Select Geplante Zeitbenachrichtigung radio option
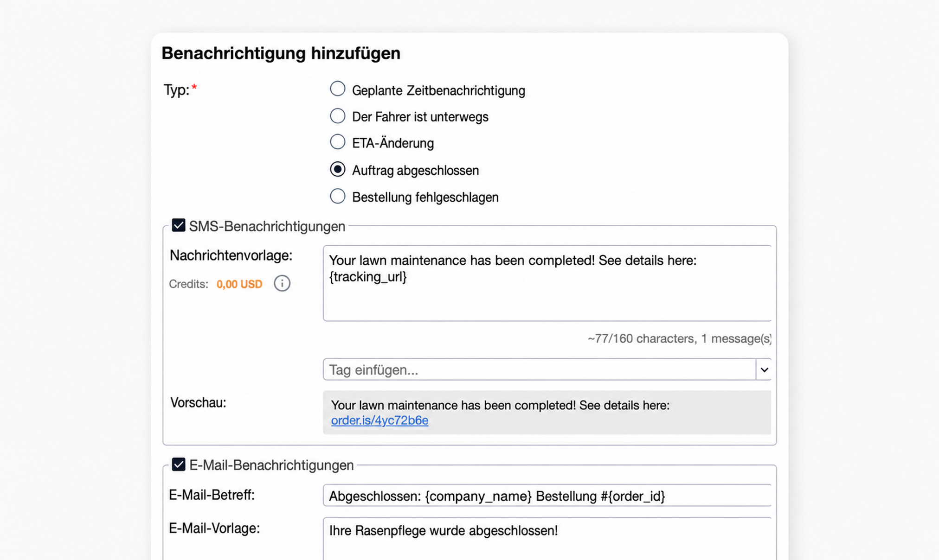This screenshot has height=560, width=939. tap(337, 89)
